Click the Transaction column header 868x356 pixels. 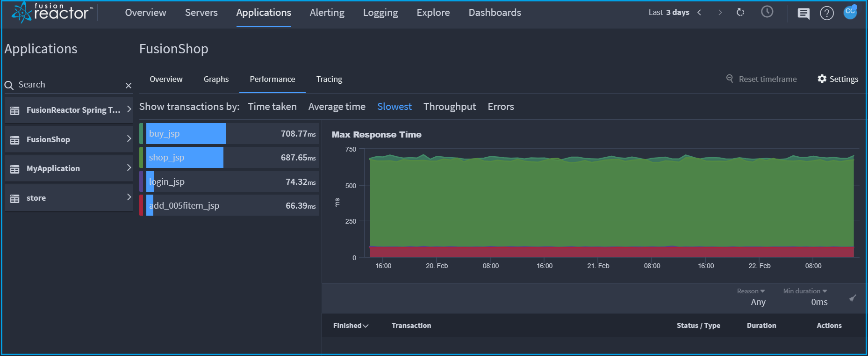coord(411,326)
